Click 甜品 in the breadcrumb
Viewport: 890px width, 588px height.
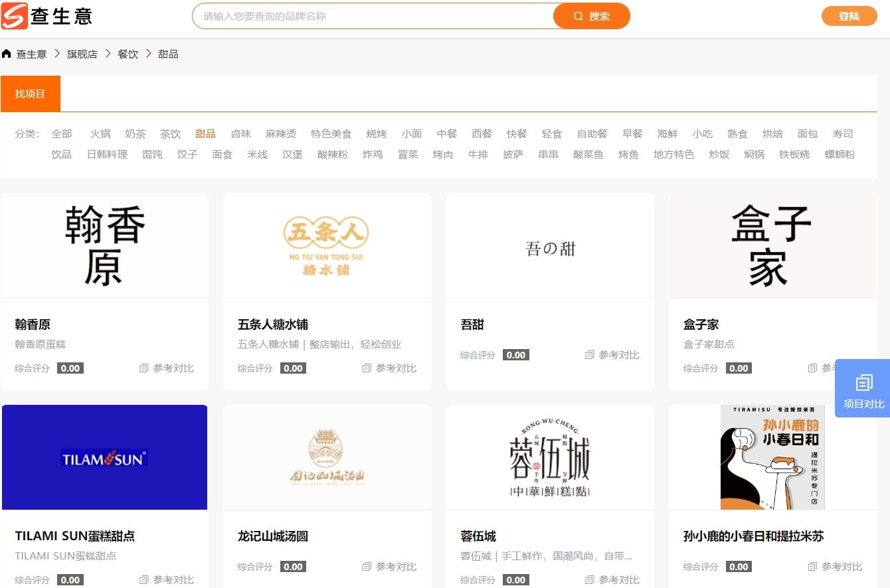tap(169, 54)
